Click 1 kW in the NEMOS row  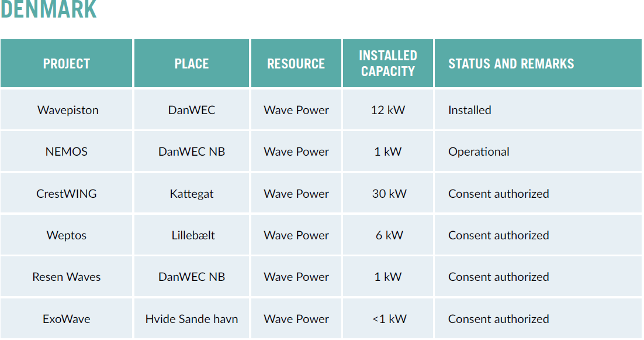click(388, 152)
